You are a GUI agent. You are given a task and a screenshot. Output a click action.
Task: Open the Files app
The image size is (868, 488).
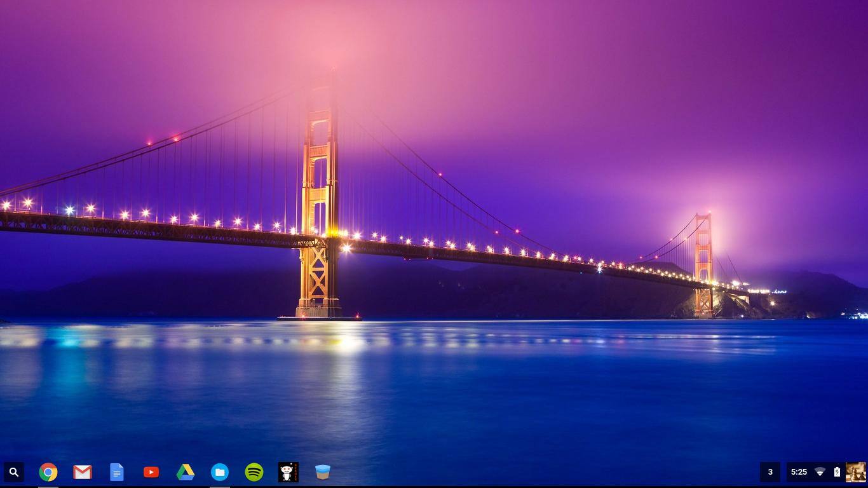pyautogui.click(x=220, y=472)
